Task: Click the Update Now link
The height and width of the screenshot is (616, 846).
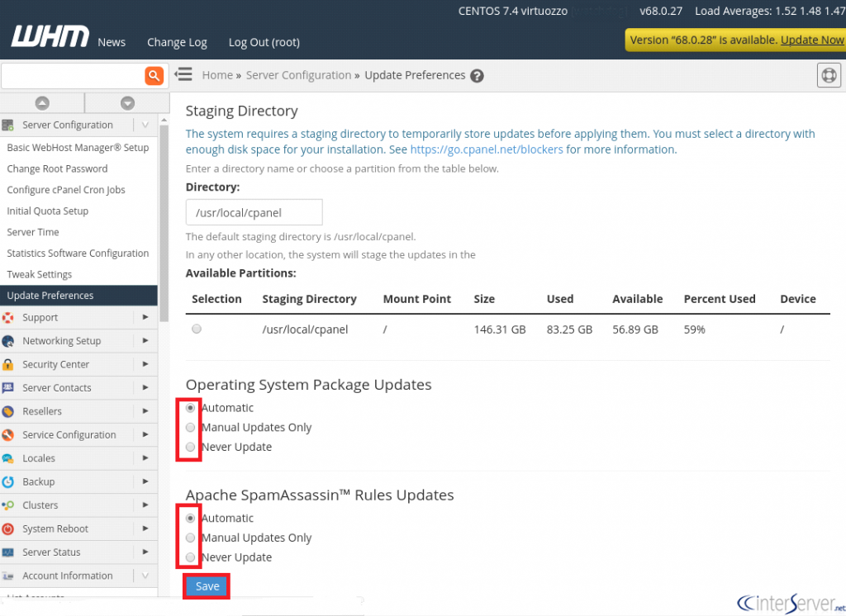Action: tap(812, 40)
